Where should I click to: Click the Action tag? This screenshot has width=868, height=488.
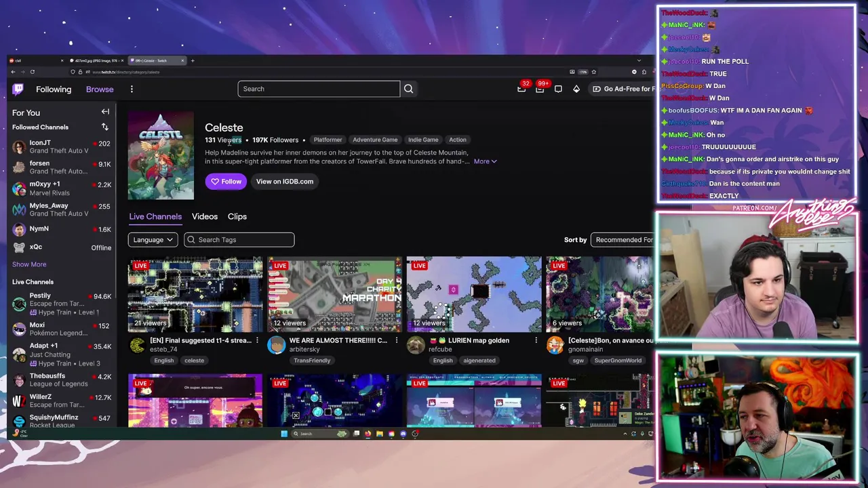point(458,140)
